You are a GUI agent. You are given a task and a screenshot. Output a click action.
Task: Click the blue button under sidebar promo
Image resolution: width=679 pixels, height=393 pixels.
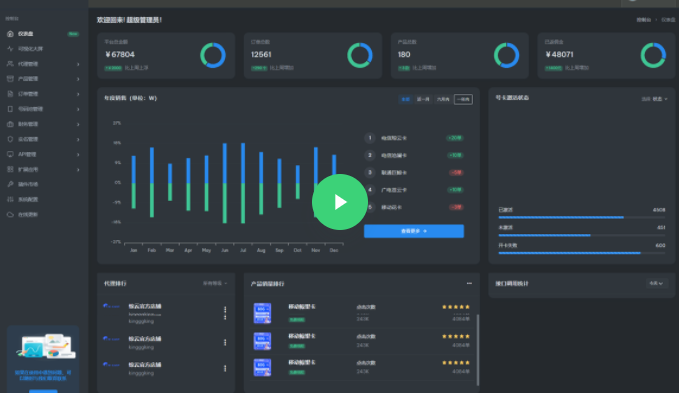pos(43,391)
